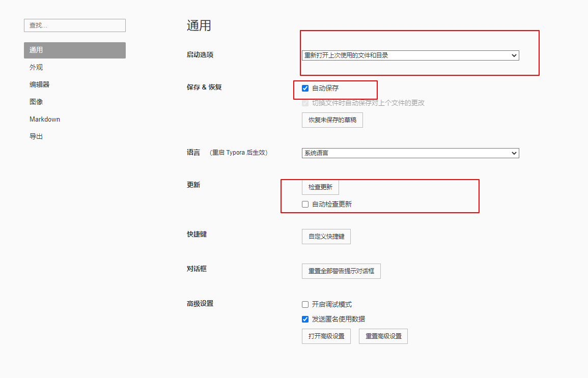Toggle the 切换文件时自动保存对上个文件的更改 option

click(305, 103)
